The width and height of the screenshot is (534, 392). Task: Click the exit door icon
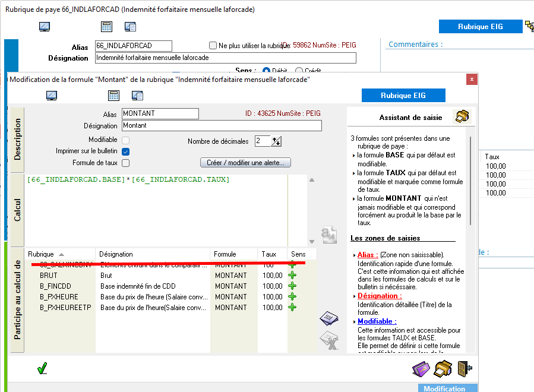pyautogui.click(x=465, y=369)
